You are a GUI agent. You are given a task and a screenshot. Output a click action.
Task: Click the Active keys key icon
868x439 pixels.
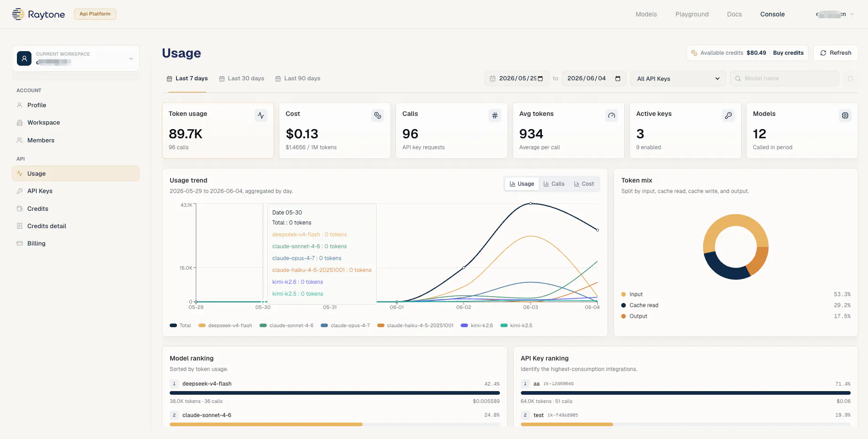pyautogui.click(x=728, y=115)
